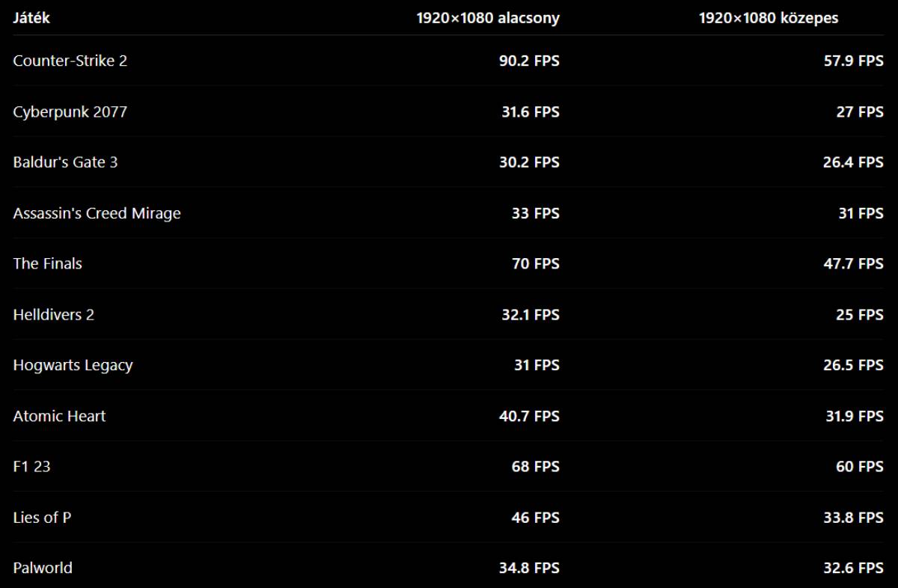
Task: Click the Atomic Heart row label
Action: coord(60,416)
